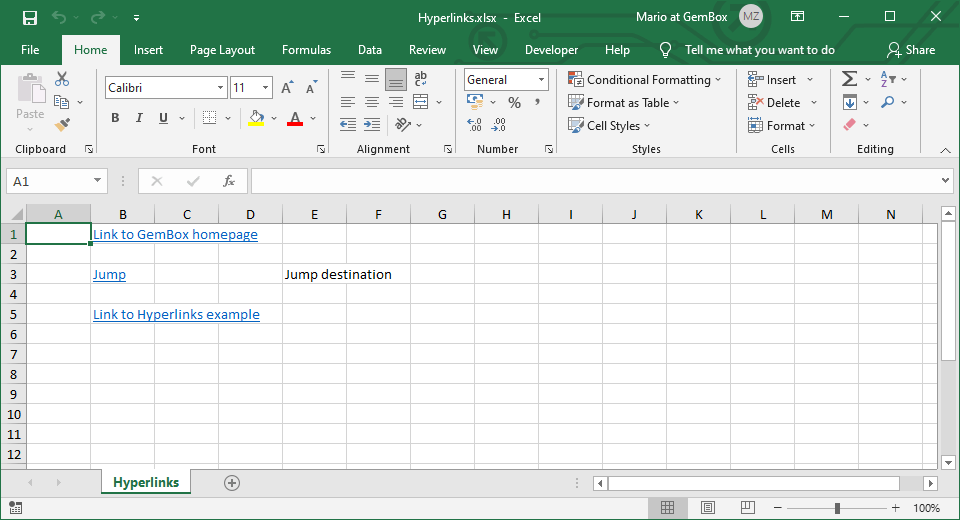Click the Save icon in title bar

point(29,18)
